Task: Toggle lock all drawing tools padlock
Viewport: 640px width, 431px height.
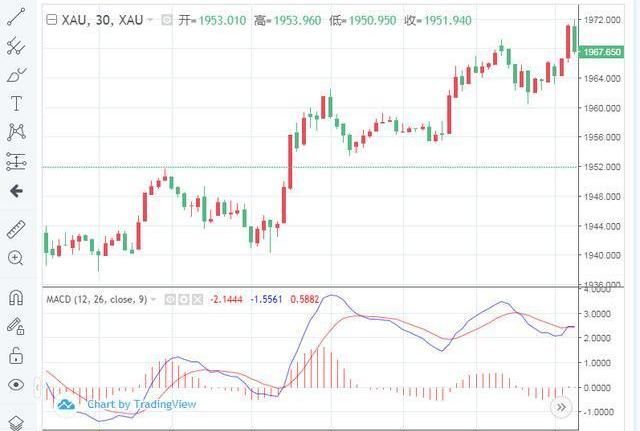Action: [x=16, y=355]
